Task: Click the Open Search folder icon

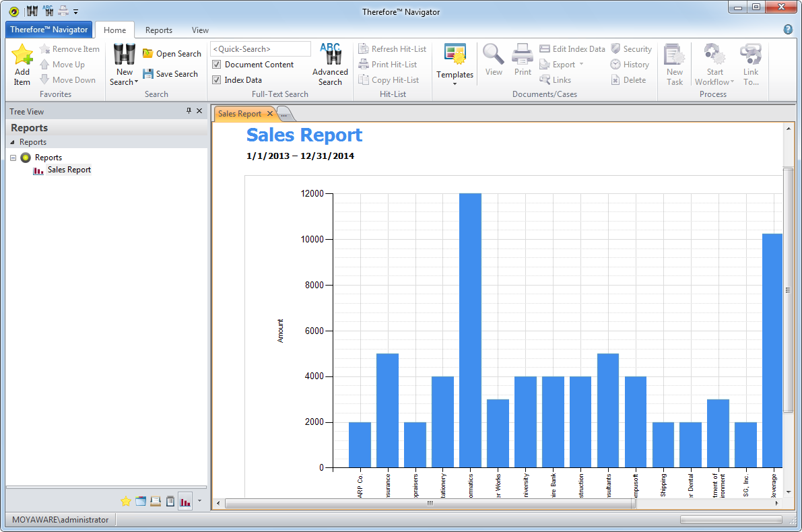Action: coord(148,54)
